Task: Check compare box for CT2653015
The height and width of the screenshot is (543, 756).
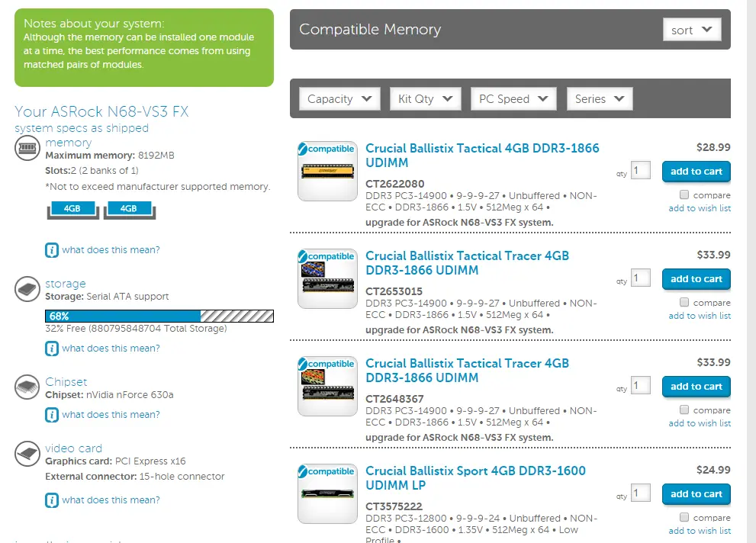Action: [684, 302]
